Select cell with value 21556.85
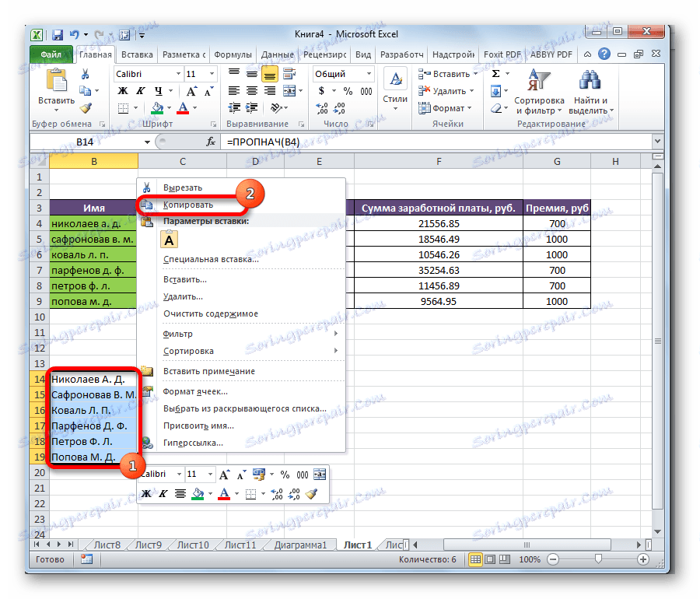 439,223
